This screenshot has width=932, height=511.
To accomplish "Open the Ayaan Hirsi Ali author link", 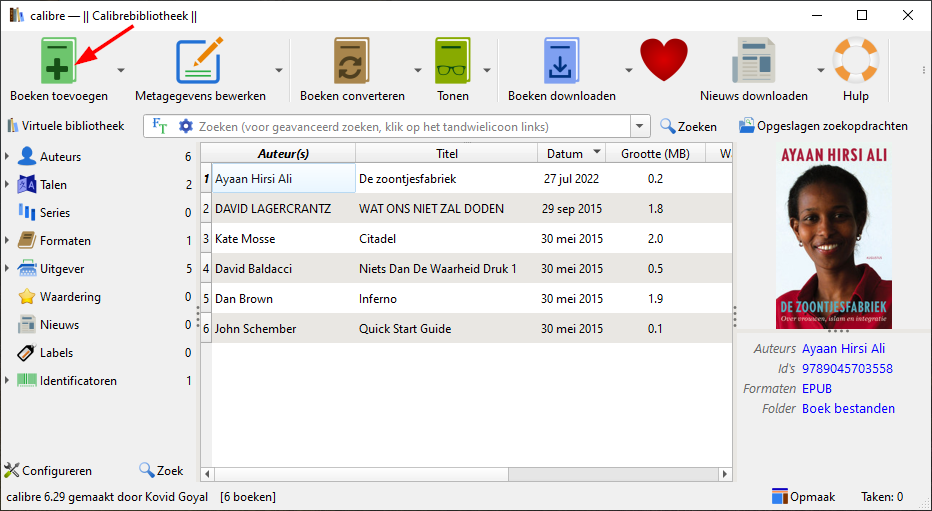I will tap(843, 348).
